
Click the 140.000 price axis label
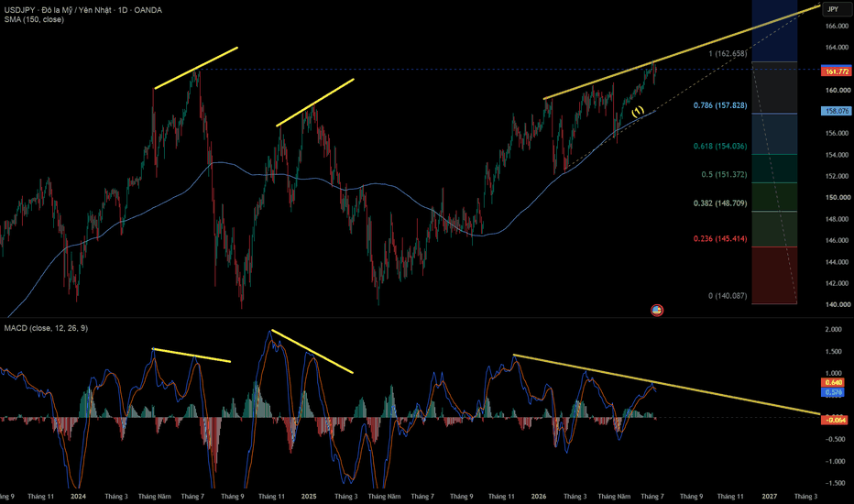coord(838,304)
